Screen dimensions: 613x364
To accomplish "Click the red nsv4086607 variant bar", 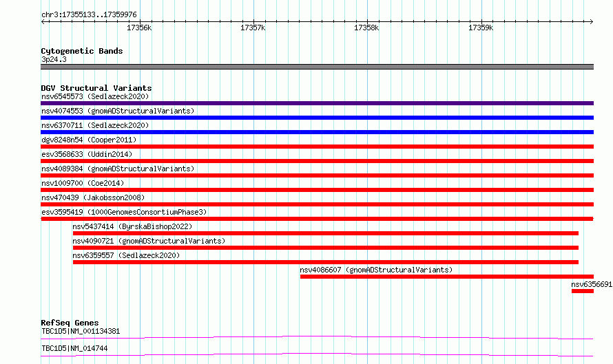I will 447,277.
